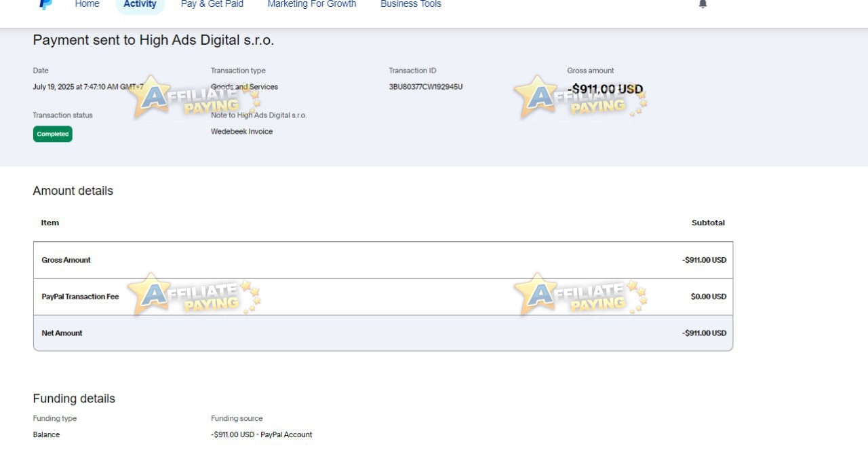868x467 pixels.
Task: Click the PayPal Transaction Fee row label
Action: point(80,297)
